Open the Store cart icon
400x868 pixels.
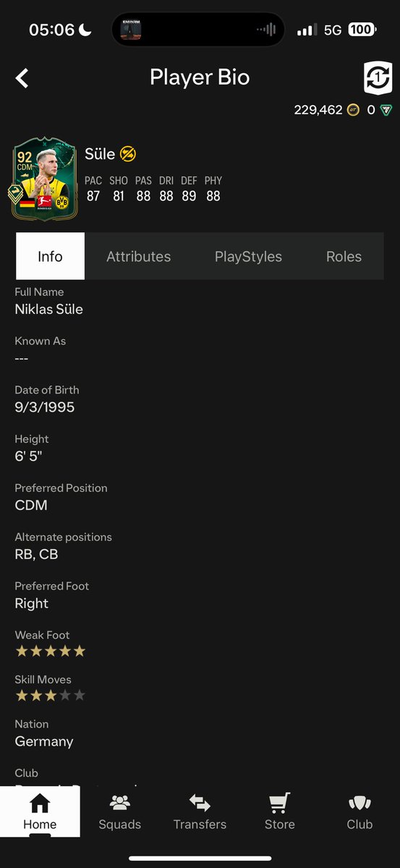[280, 803]
